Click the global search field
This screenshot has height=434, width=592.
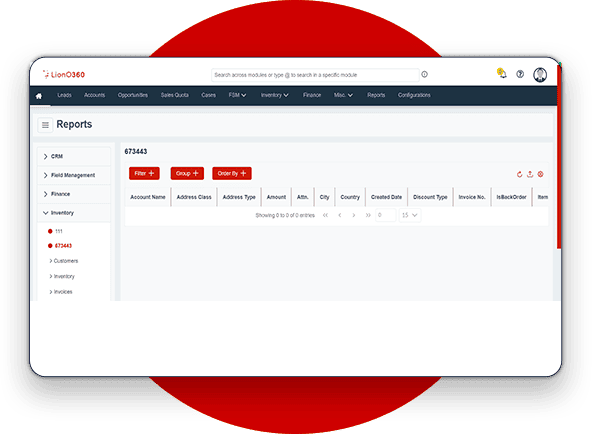point(315,75)
